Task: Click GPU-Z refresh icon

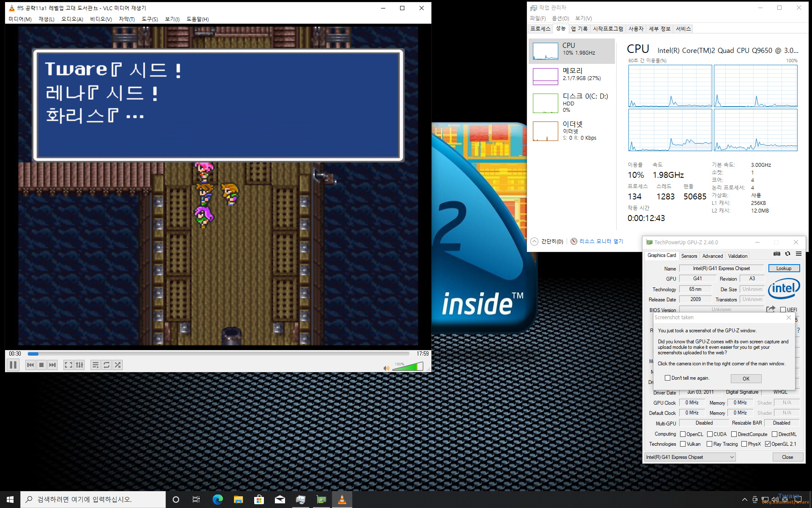Action: tap(787, 254)
